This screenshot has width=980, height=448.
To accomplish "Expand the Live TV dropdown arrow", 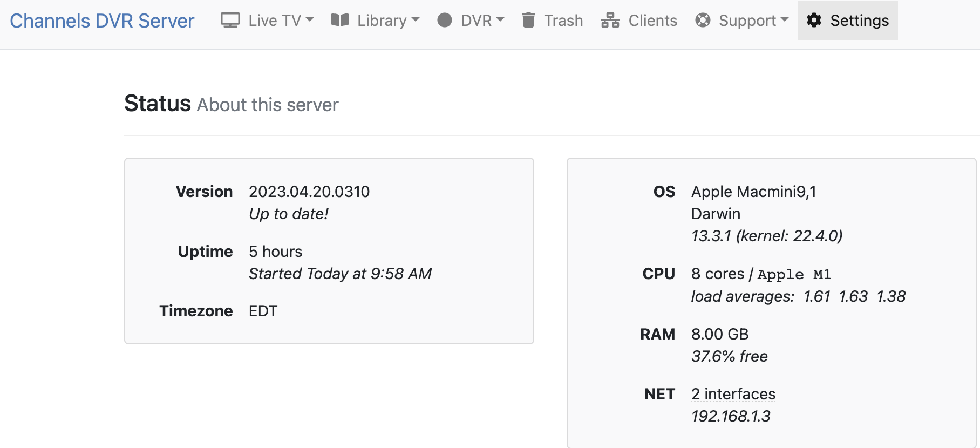I will point(310,20).
